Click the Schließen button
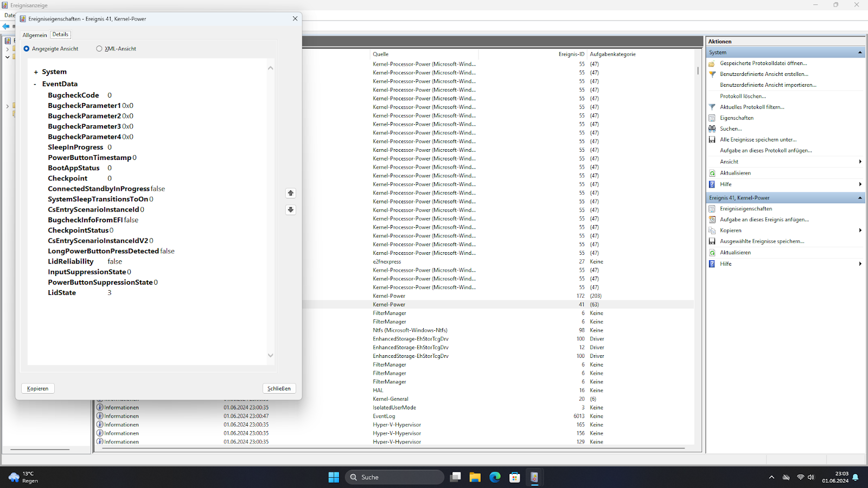The image size is (868, 488). (279, 388)
